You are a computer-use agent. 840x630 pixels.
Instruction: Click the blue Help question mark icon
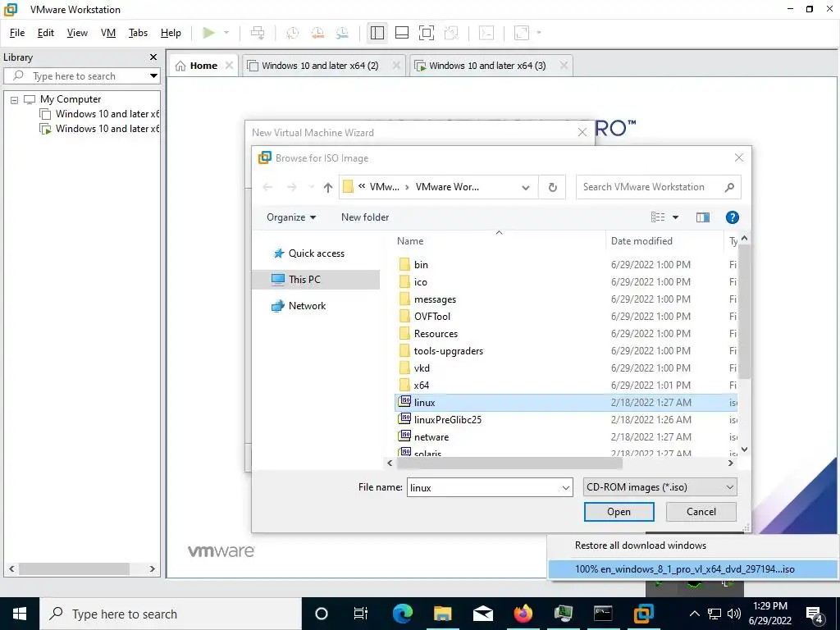(732, 217)
